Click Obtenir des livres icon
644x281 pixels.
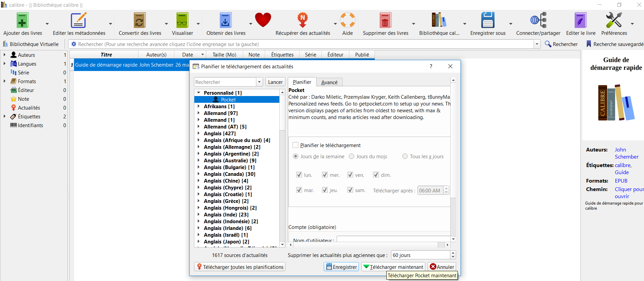(226, 21)
